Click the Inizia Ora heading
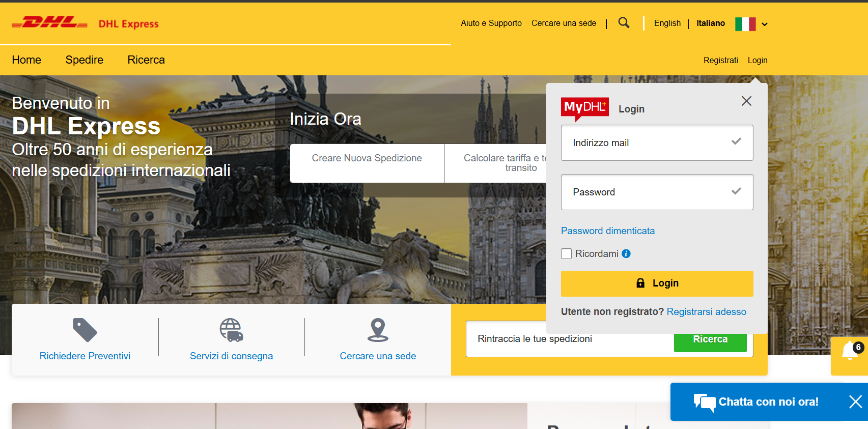The image size is (868, 429). tap(326, 119)
